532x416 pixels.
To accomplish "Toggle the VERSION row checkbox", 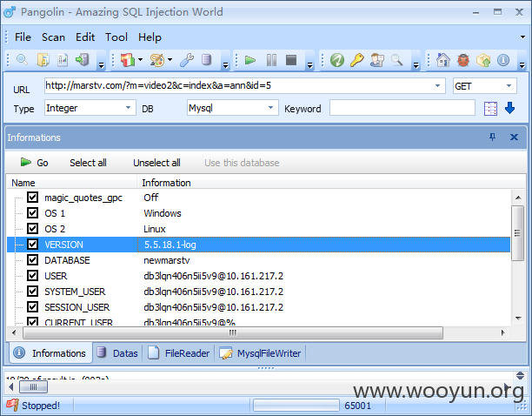I will pyautogui.click(x=32, y=245).
